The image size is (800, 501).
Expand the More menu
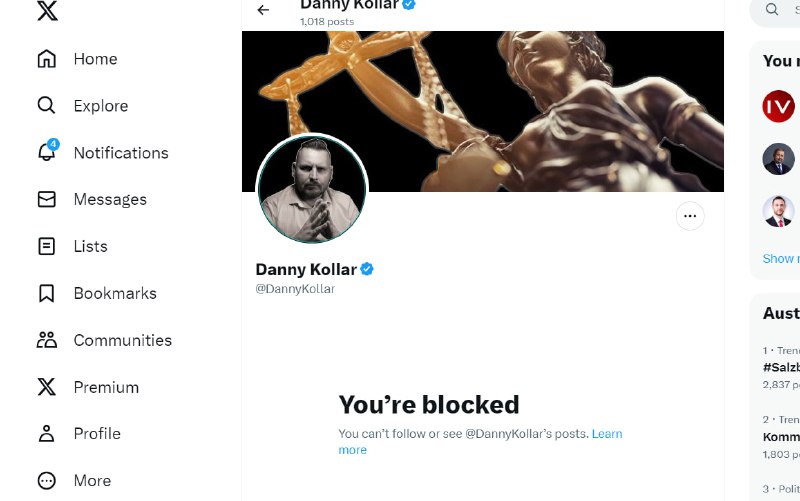click(47, 481)
